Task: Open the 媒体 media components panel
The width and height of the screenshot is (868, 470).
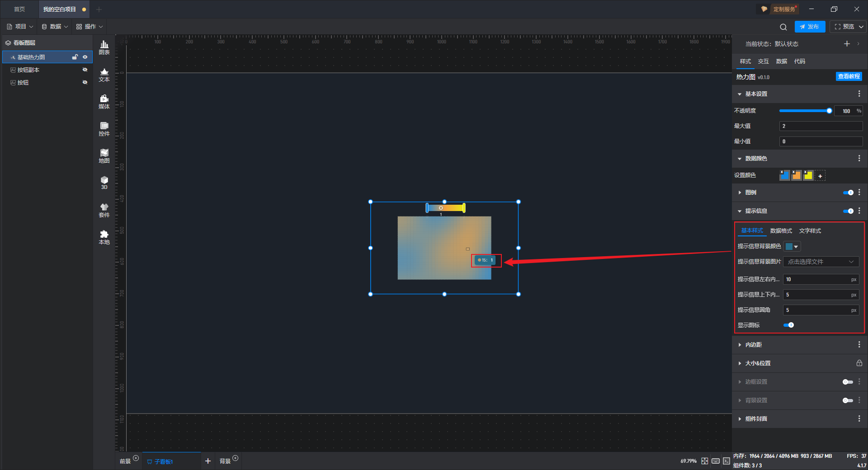Action: (104, 102)
